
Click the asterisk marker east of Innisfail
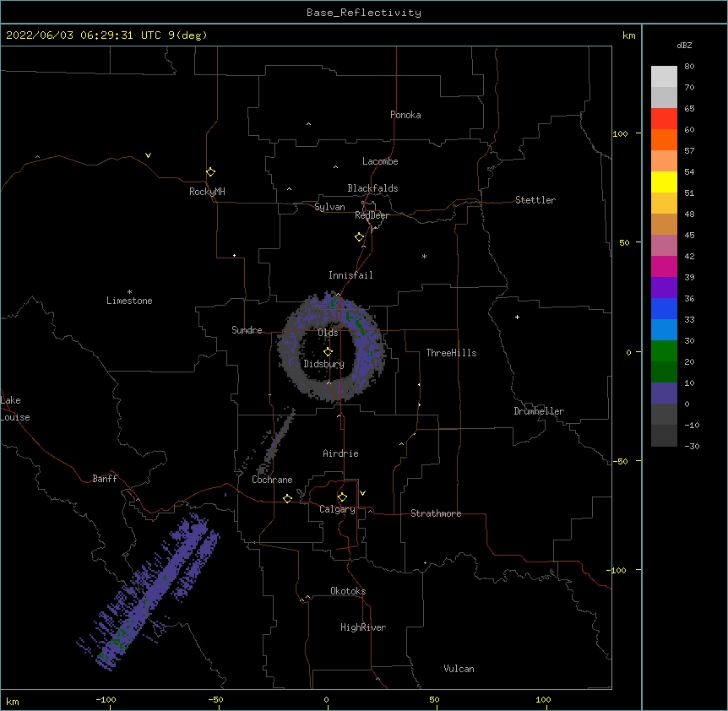(424, 256)
